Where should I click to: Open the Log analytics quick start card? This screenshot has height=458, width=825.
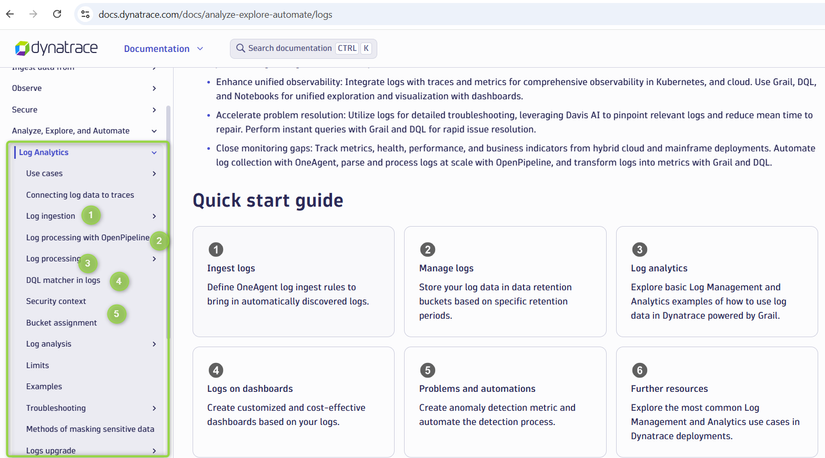[717, 282]
